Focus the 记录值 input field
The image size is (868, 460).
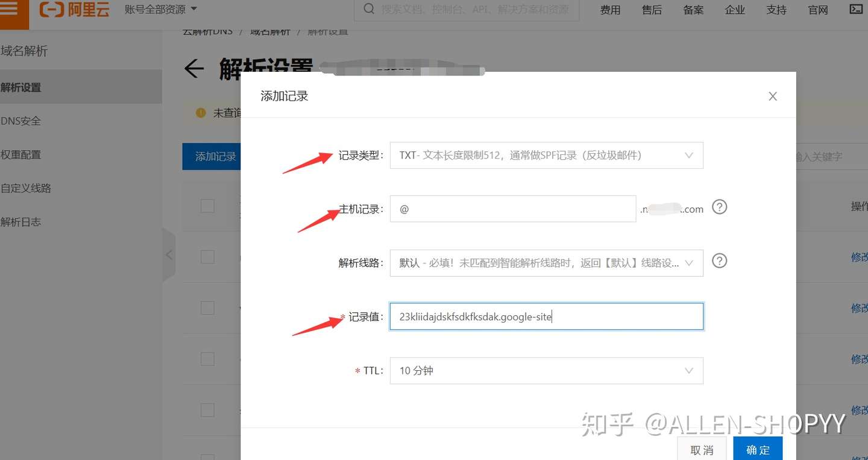pos(547,317)
